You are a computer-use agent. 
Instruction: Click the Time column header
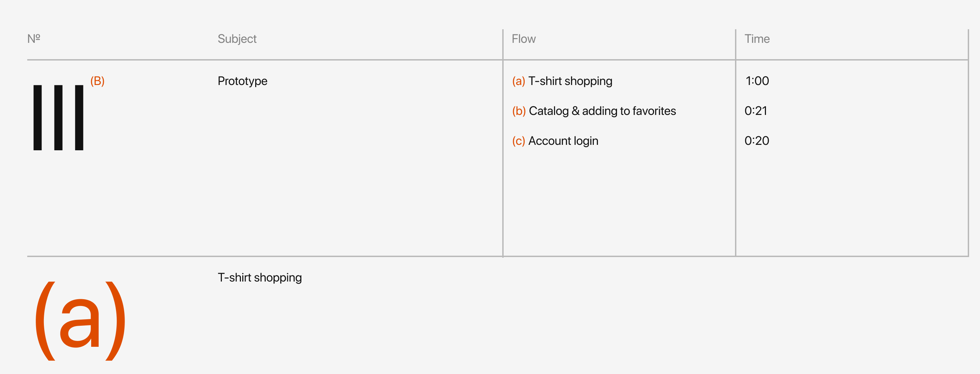[x=757, y=39]
